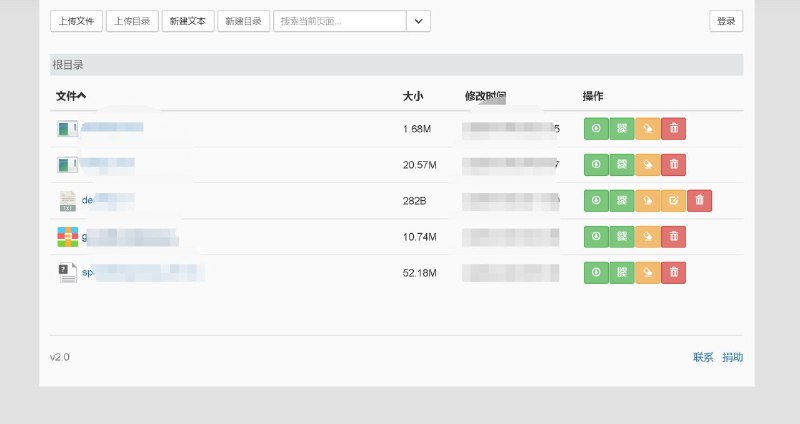Click the 上传文件 button
800x424 pixels.
76,21
